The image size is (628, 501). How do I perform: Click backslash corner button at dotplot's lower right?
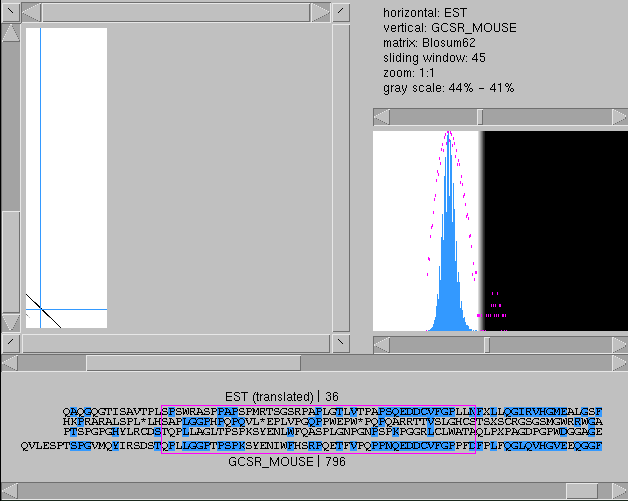click(341, 343)
